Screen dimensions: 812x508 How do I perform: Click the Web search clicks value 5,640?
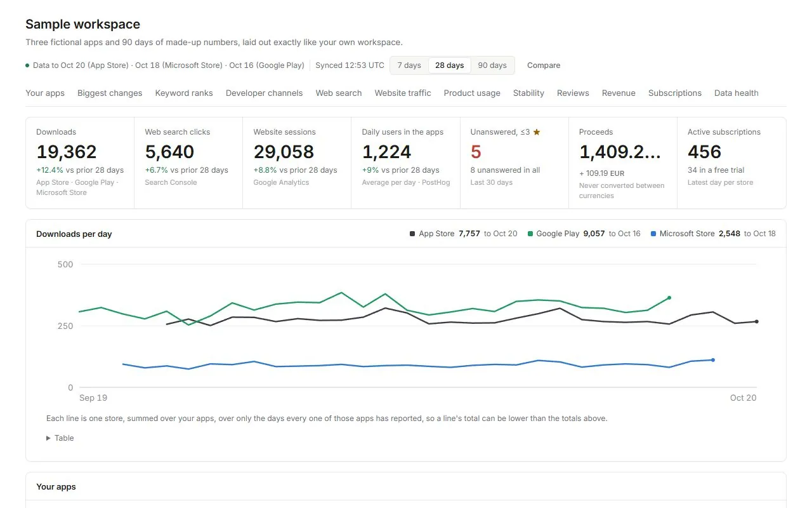click(169, 152)
